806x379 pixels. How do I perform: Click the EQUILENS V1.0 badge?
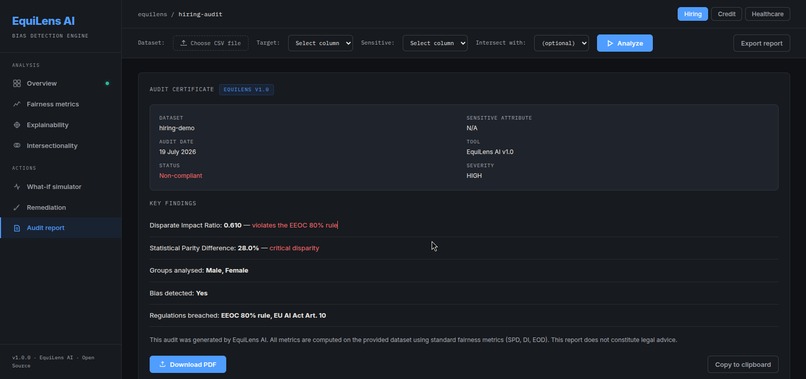point(246,89)
